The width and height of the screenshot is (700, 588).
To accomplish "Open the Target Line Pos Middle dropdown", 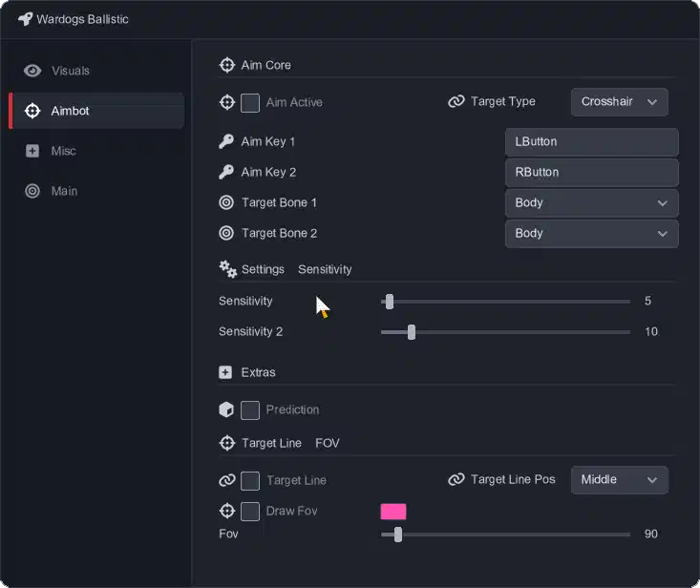I will (619, 479).
